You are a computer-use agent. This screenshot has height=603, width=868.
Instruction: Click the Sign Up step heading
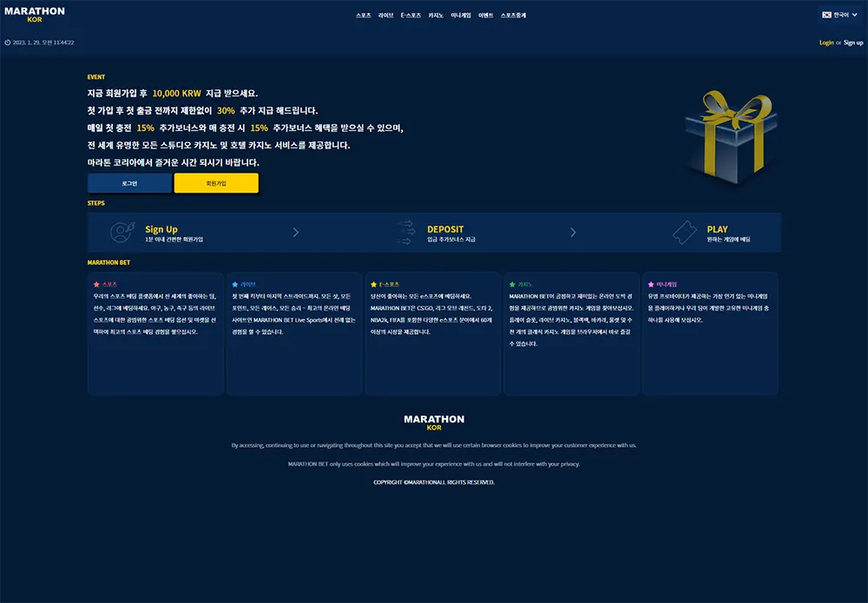161,229
